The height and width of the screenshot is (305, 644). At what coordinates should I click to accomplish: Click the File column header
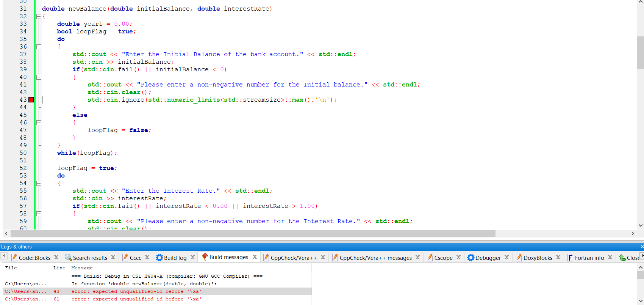[27, 268]
